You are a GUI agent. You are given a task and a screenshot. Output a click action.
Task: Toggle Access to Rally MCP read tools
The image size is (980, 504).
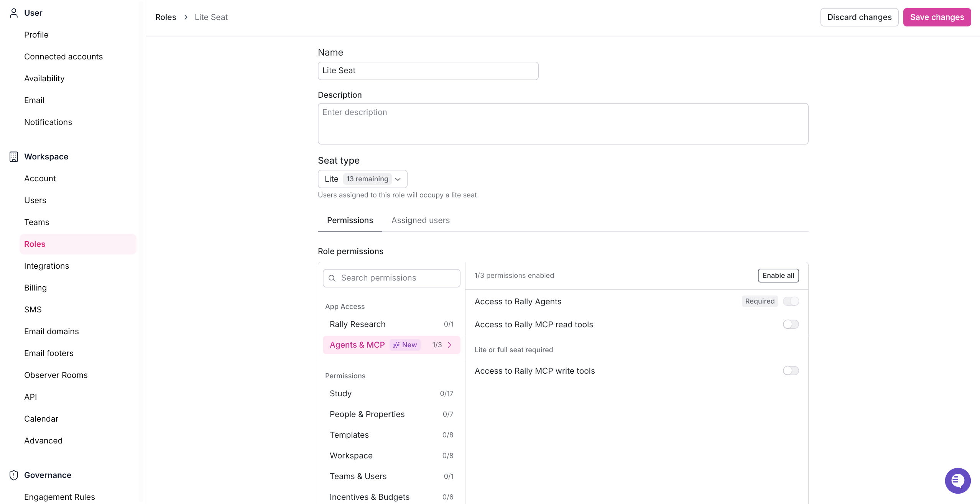click(791, 324)
